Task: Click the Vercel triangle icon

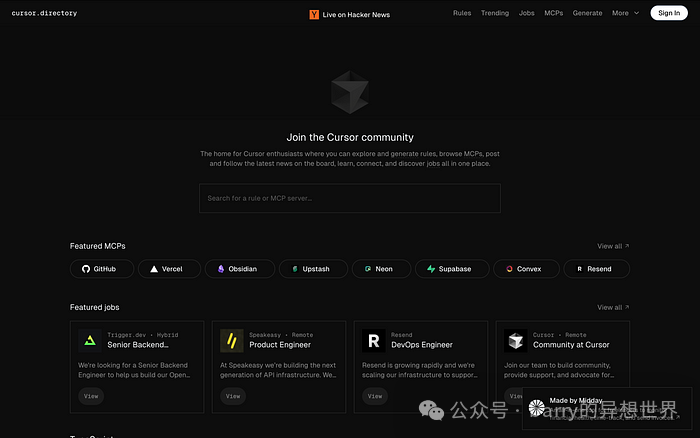Action: tap(154, 269)
